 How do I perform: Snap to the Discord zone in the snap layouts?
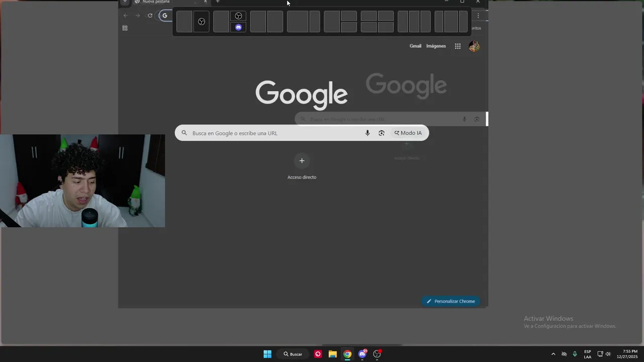point(238,27)
